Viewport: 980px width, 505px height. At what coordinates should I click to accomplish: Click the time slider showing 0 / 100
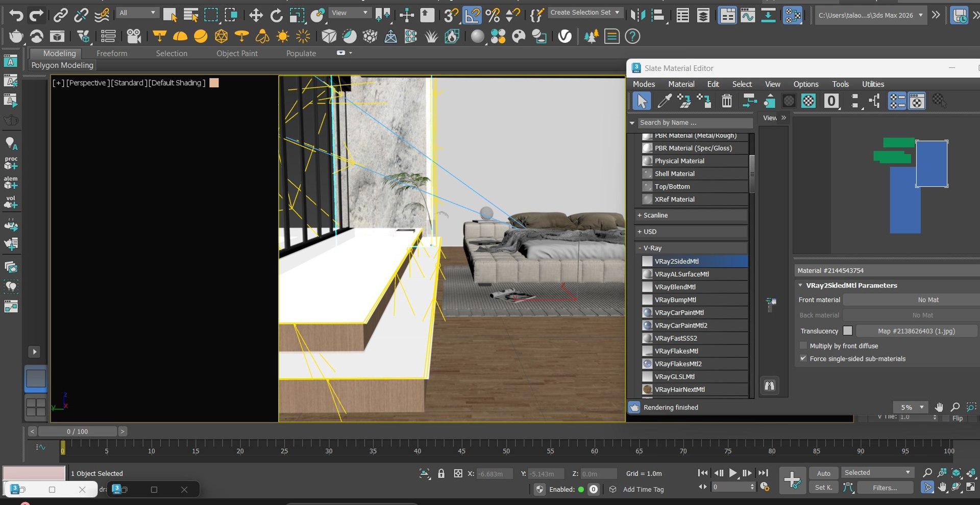(x=77, y=432)
